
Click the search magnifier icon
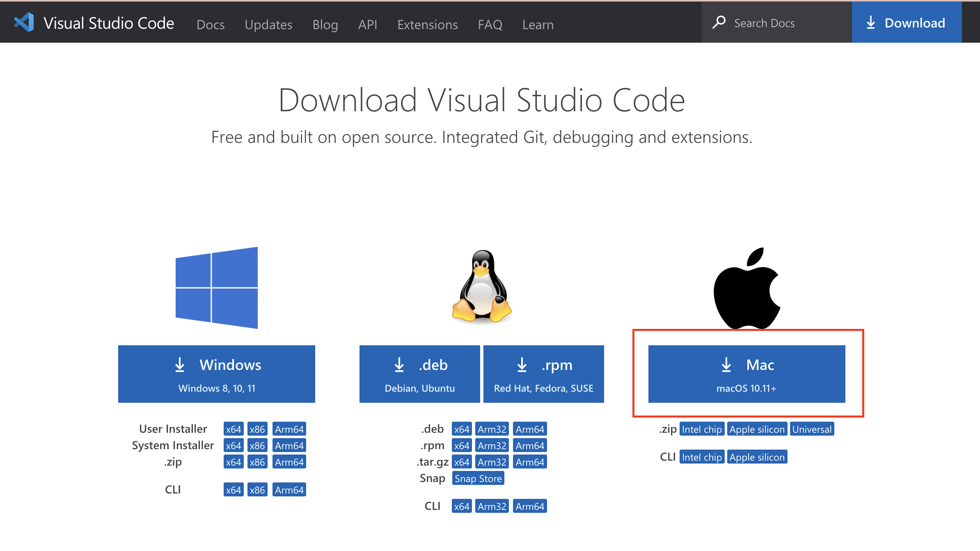click(x=719, y=23)
